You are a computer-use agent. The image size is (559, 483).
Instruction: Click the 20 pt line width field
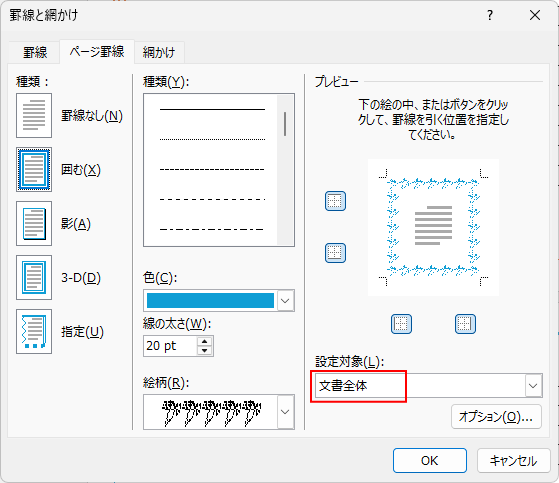pyautogui.click(x=170, y=346)
